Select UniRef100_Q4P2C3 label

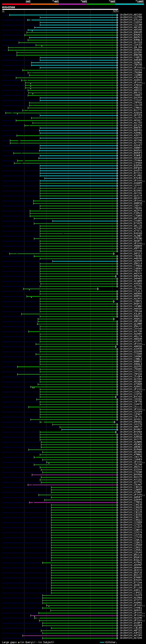(131, 254)
